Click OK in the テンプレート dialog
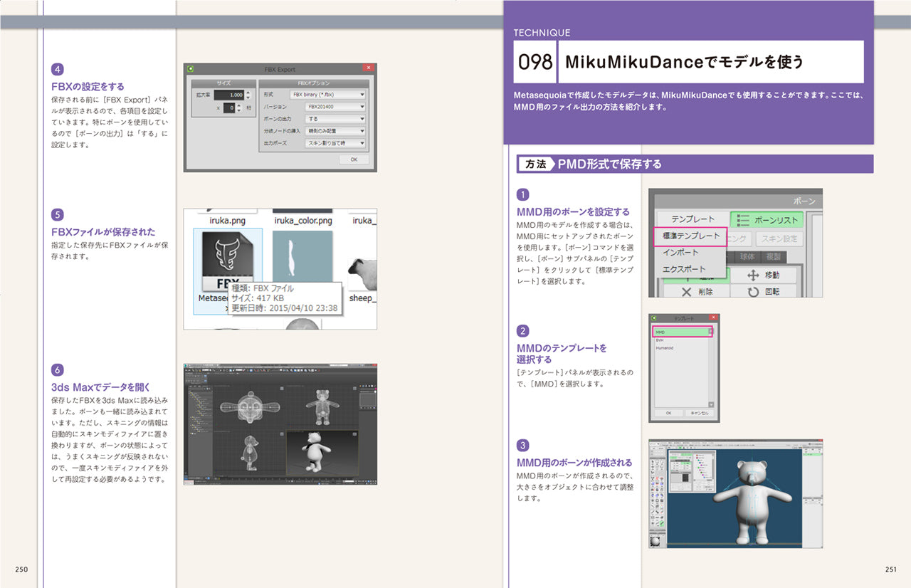This screenshot has height=588, width=911. [668, 413]
